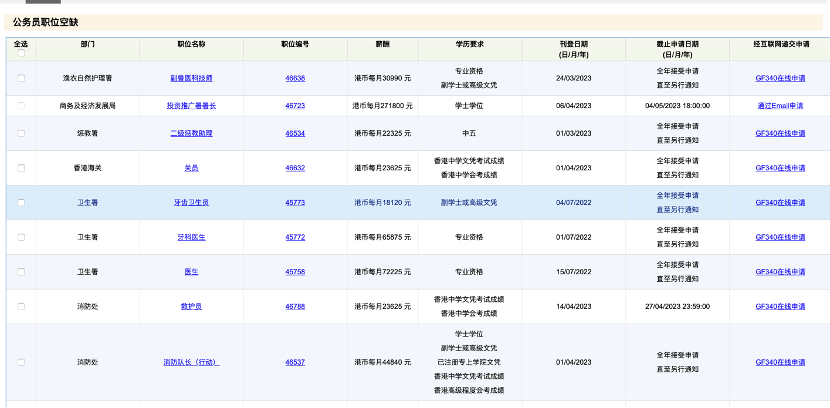Open the 牙齿卫生员 position details
Screen dimensions: 830x408
pyautogui.click(x=192, y=202)
